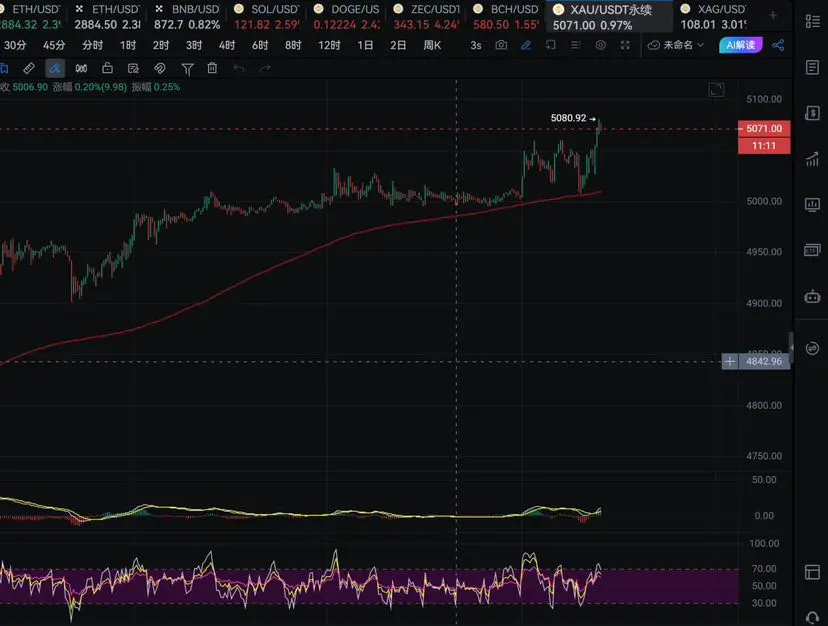The image size is (828, 626).
Task: Select the 2时 timeframe
Action: coord(161,45)
